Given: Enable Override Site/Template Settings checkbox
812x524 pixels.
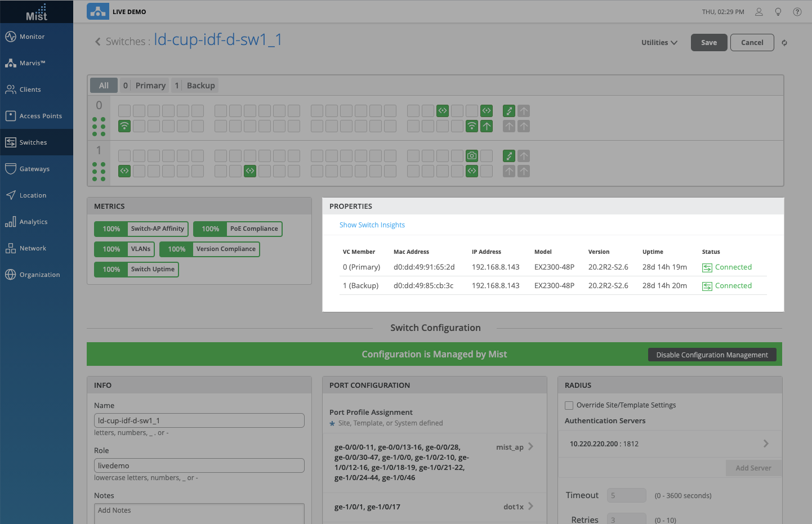Looking at the screenshot, I should click(569, 405).
